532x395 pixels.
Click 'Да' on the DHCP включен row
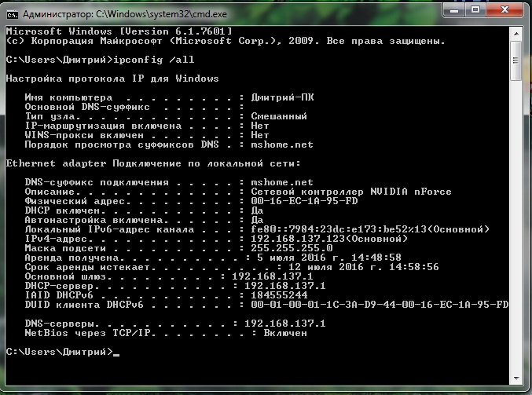[x=257, y=210]
